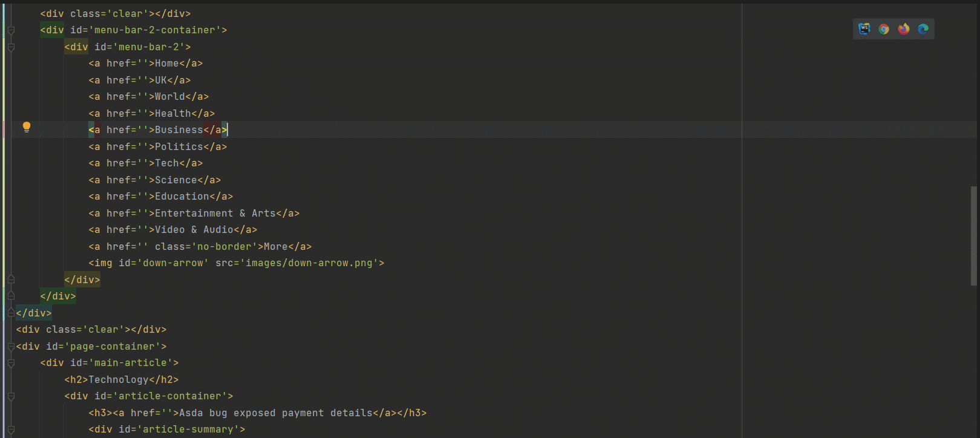Open page in Firefox browser
The image size is (980, 438).
[904, 29]
